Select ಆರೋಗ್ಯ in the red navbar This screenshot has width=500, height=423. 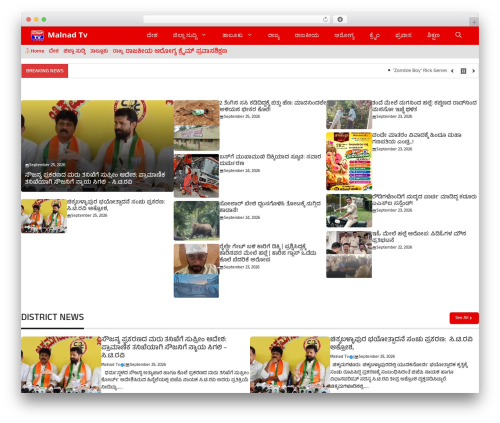tap(344, 35)
